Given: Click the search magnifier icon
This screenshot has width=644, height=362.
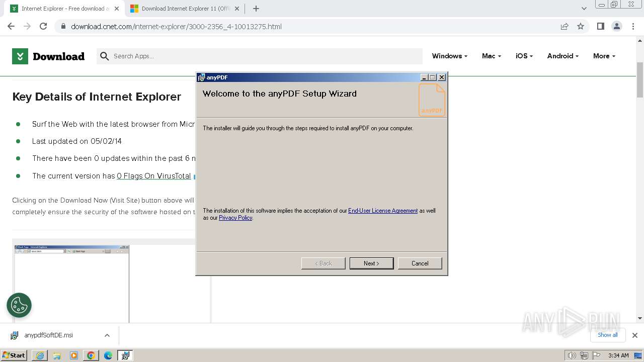Looking at the screenshot, I should pos(105,56).
